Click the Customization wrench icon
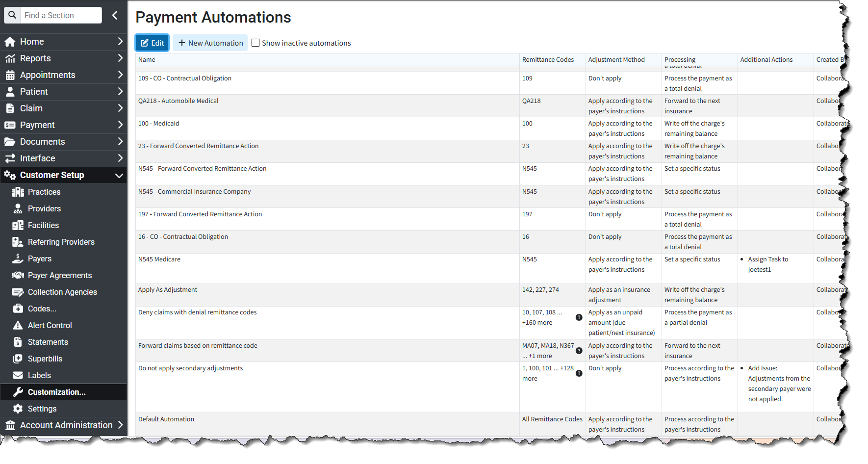 [18, 392]
